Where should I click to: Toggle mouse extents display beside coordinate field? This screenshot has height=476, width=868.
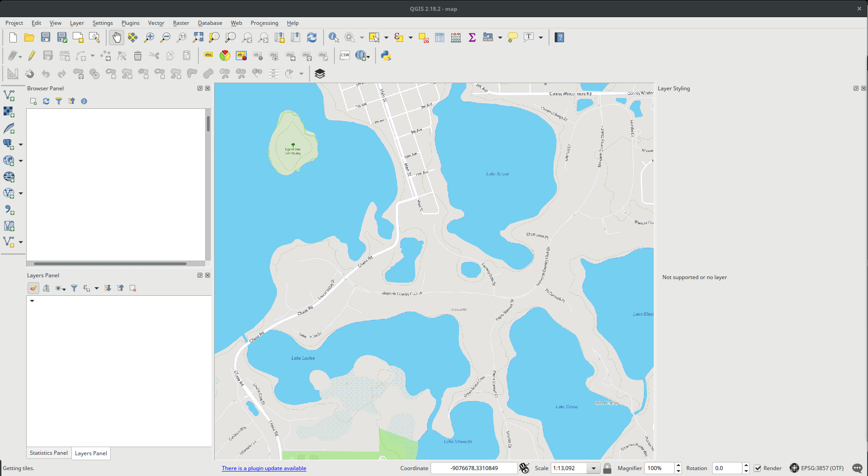[x=524, y=468]
